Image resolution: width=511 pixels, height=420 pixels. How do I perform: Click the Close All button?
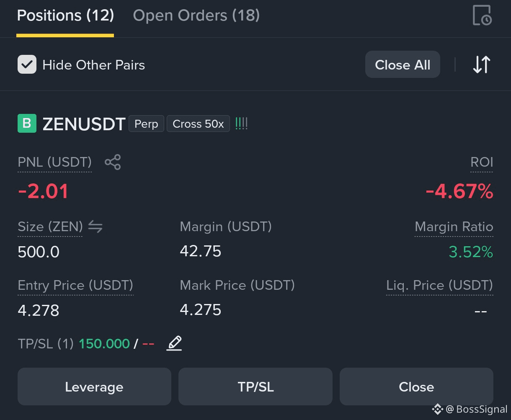point(403,64)
